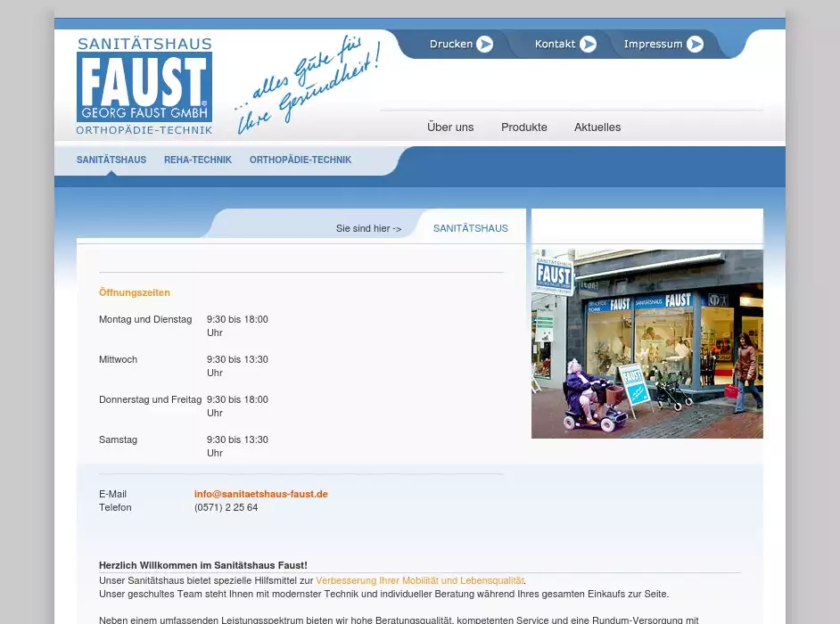Select the ORTHOPÄDIE-TECHNIK tab
Viewport: 840px width, 624px height.
click(301, 160)
